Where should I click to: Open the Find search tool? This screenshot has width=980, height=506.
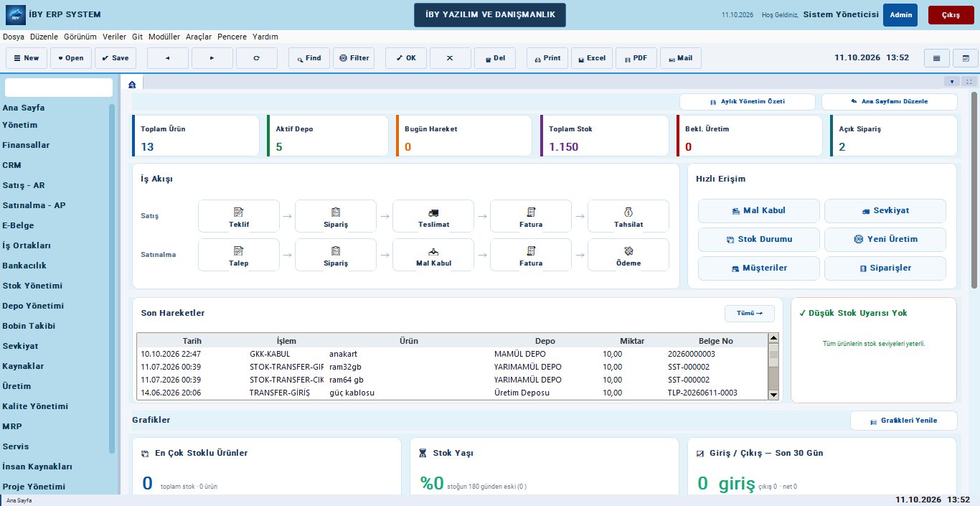tap(309, 58)
